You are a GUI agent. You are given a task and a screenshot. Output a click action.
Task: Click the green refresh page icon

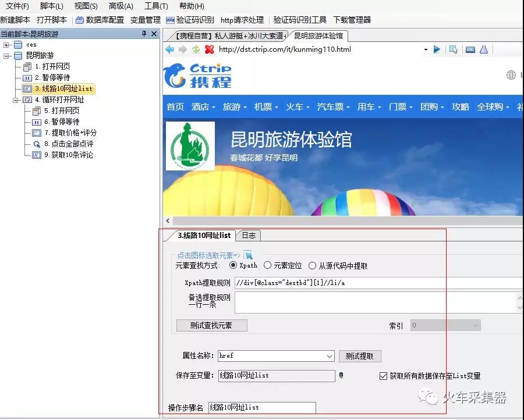196,49
